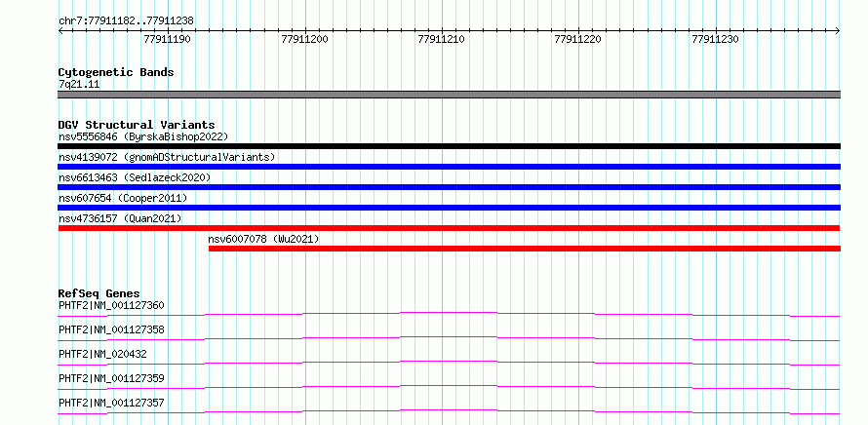Viewport: 868px width, 425px height.
Task: Select the 7q21.11 band label
Action: [x=79, y=85]
